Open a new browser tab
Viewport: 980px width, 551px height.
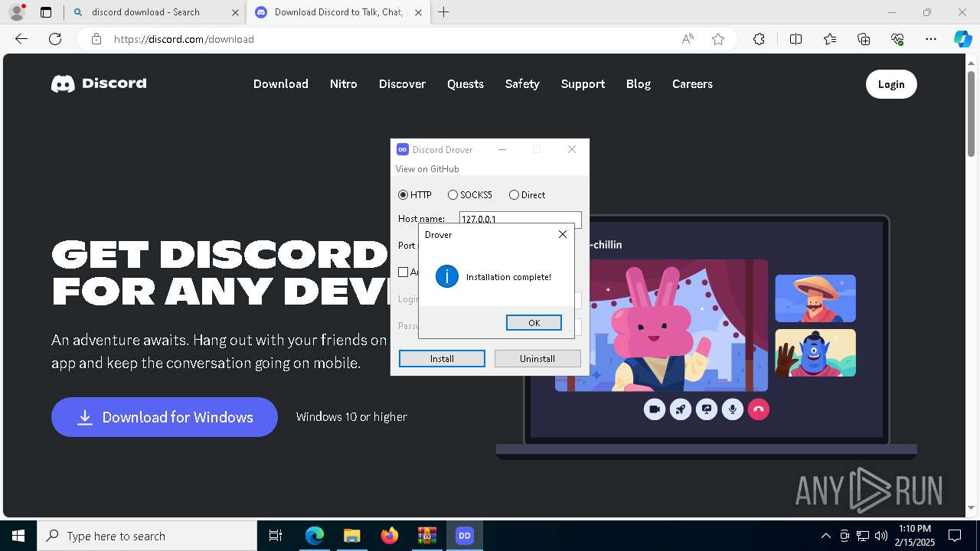click(x=444, y=12)
